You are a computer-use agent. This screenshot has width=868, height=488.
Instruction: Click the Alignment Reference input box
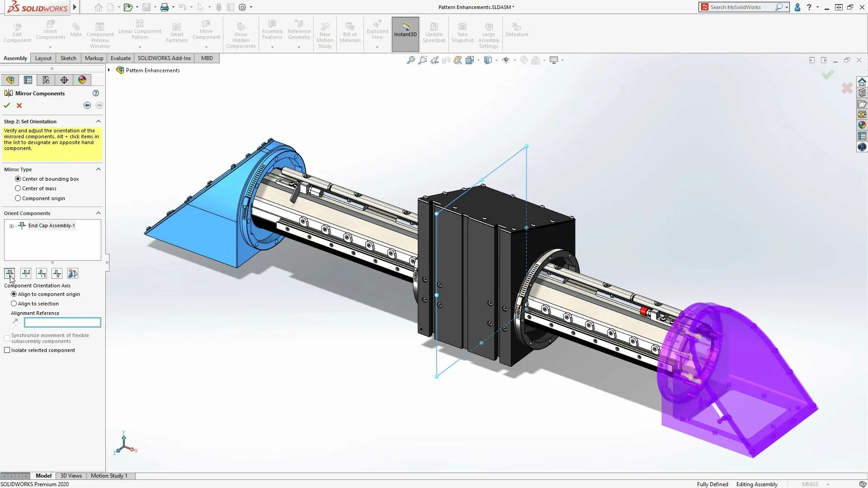pyautogui.click(x=62, y=322)
